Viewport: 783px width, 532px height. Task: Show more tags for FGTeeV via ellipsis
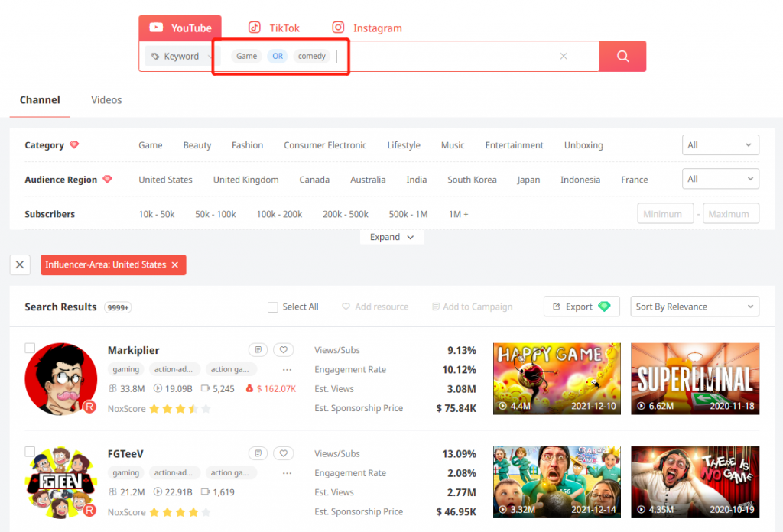tap(287, 473)
